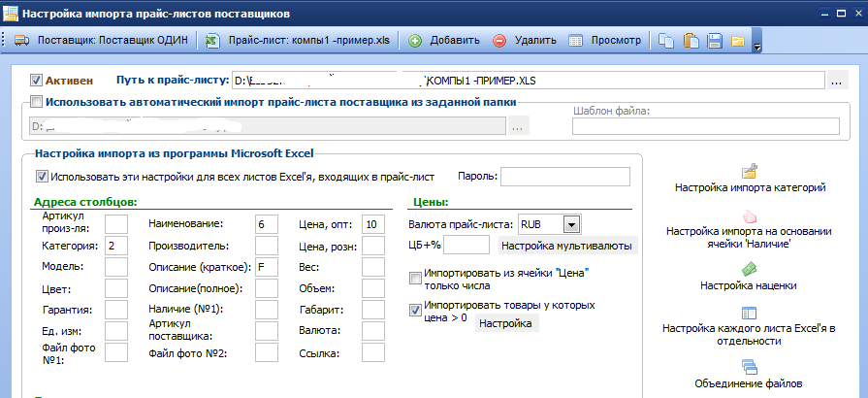Viewport: 868px width, 398px height.
Task: Open Прайс-лист: компы1 -пример.xls selector
Action: [x=298, y=41]
